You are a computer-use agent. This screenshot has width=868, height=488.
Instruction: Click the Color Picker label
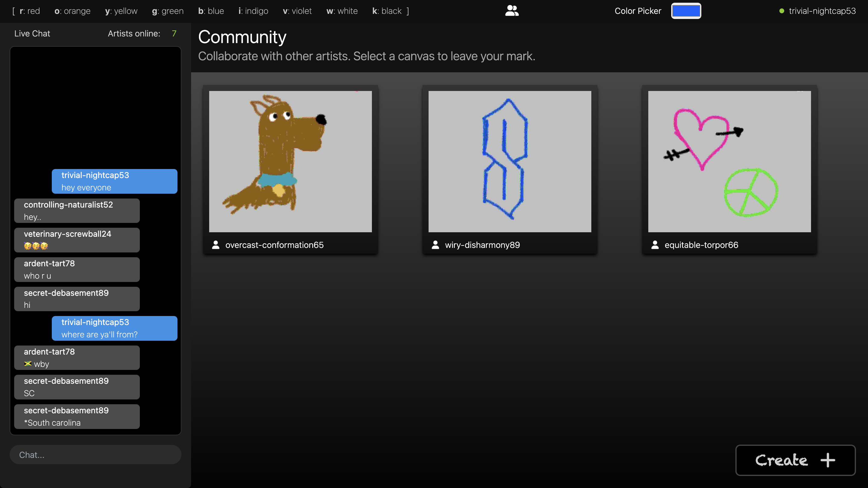(x=638, y=11)
